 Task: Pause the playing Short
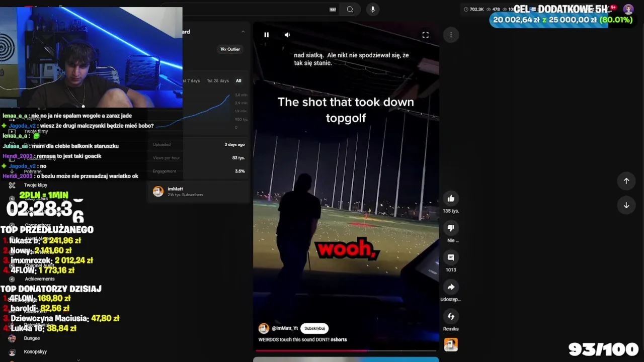[266, 35]
